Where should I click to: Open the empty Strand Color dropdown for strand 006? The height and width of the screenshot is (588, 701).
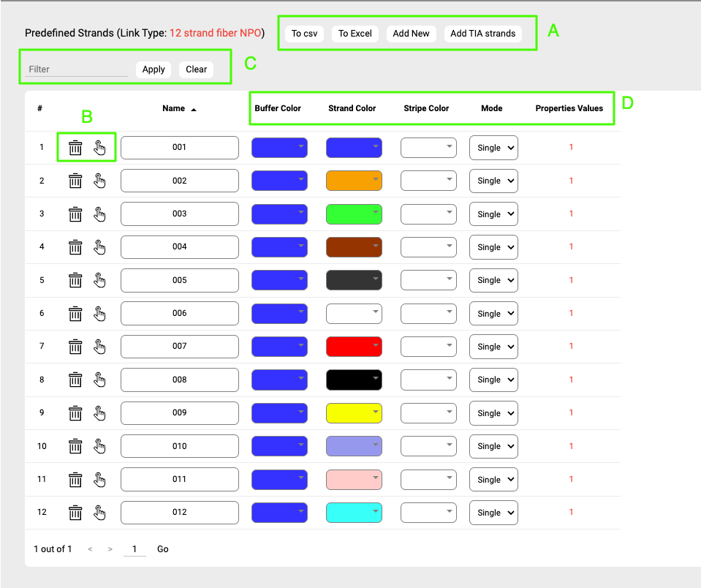[354, 314]
